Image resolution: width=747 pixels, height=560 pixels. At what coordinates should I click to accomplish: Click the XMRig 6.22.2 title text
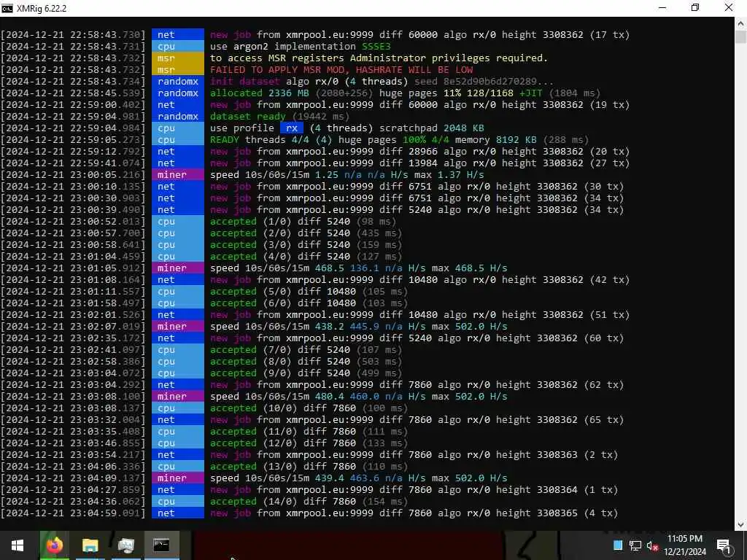42,9
